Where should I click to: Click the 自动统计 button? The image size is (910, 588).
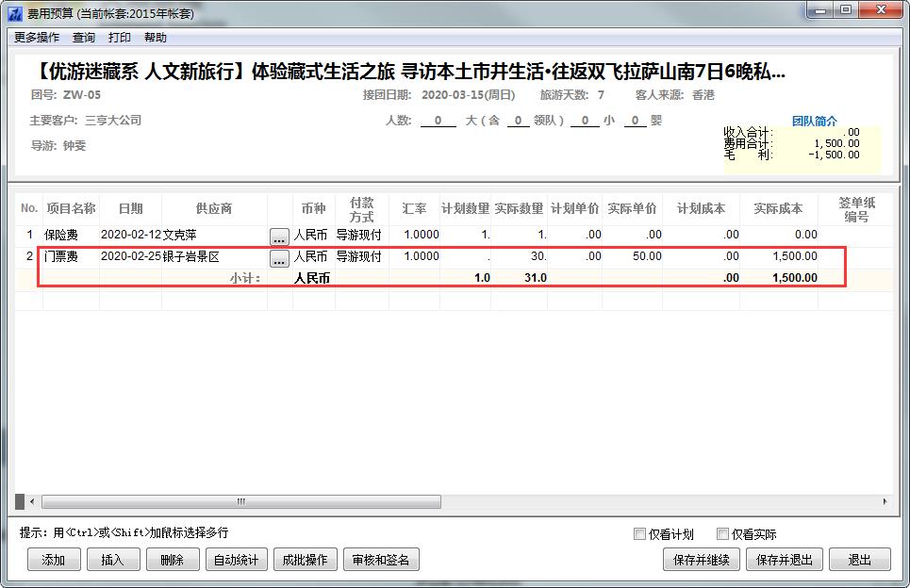pyautogui.click(x=236, y=560)
